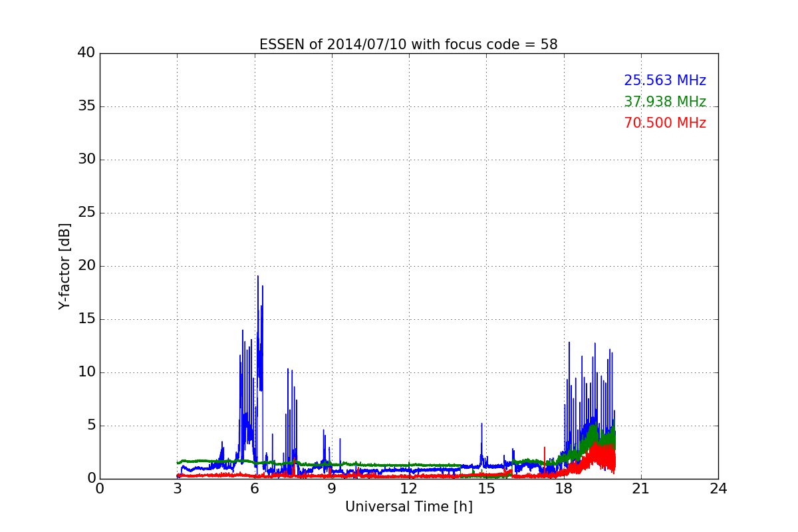This screenshot has width=798, height=532.
Task: Click the x-axis tick label 15
Action: 486,489
